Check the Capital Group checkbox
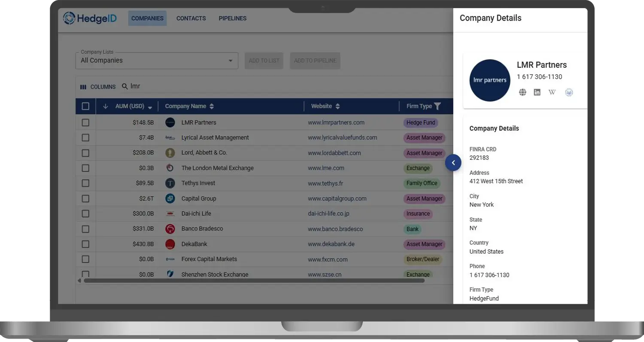 (x=85, y=199)
